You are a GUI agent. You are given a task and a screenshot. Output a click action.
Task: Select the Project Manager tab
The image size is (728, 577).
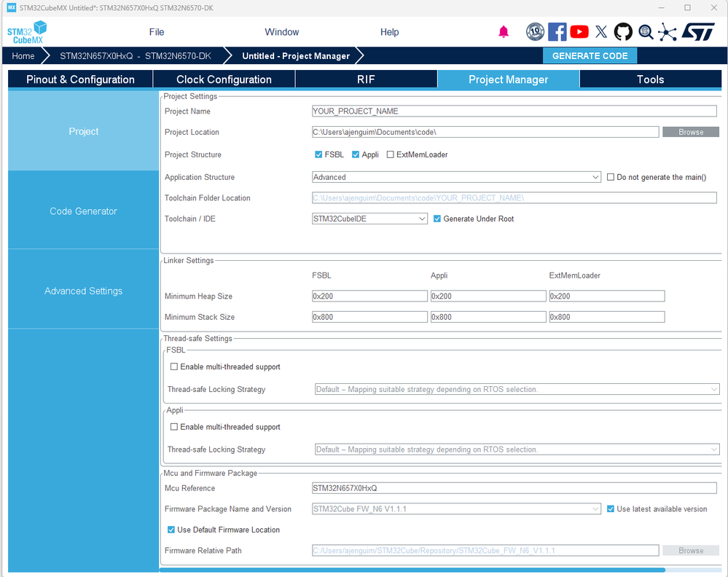[509, 79]
